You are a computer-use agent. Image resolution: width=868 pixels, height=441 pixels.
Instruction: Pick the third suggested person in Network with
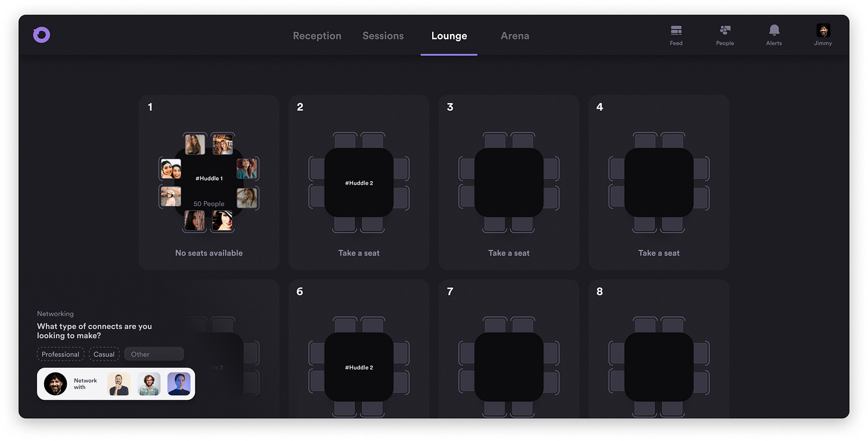179,384
